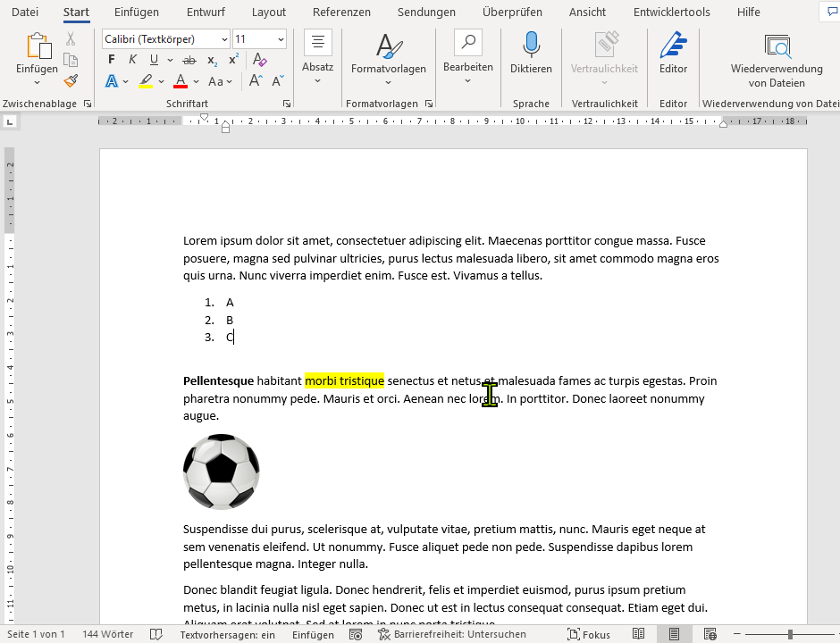This screenshot has width=840, height=643.
Task: Open the Absatz paragraph menu
Action: (x=317, y=58)
